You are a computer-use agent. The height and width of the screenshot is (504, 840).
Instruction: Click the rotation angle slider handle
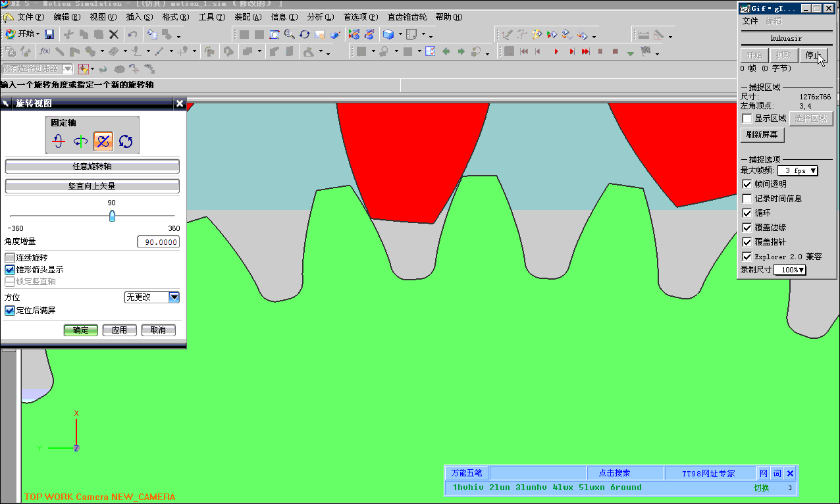click(112, 216)
